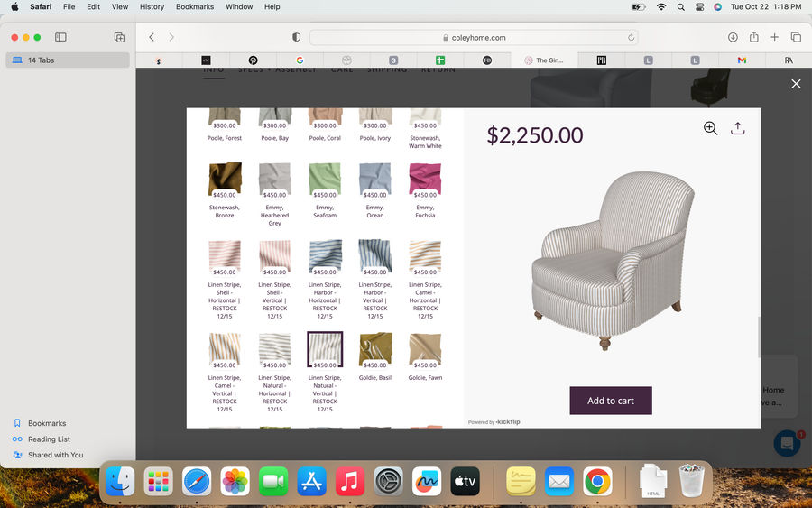This screenshot has height=508, width=812.
Task: Open the Bookmarks menu
Action: [x=195, y=6]
